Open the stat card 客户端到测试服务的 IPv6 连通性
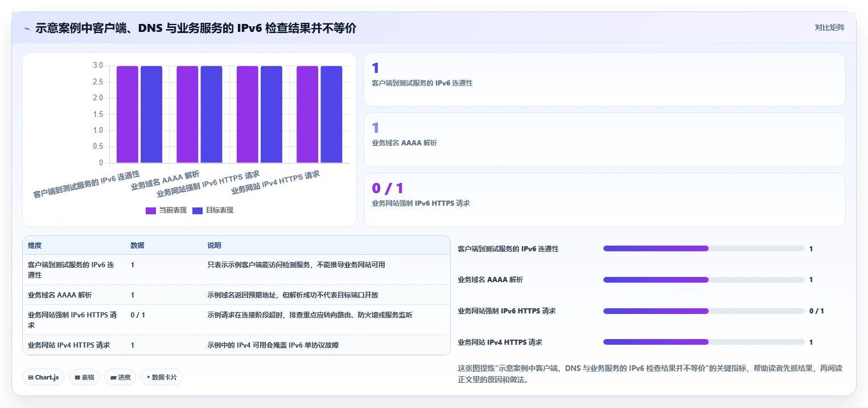 pos(604,80)
